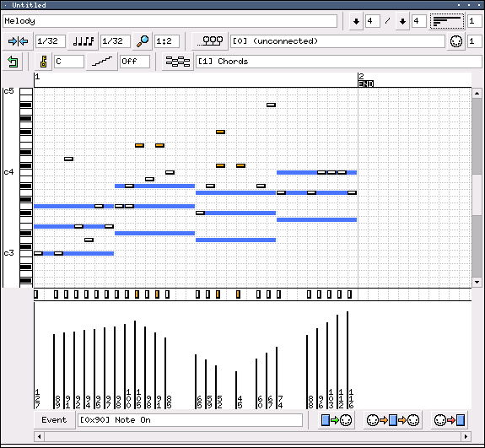Click the horizontal scrollbar right arrow
Viewport: 485px width, 448px height.
coord(466,436)
